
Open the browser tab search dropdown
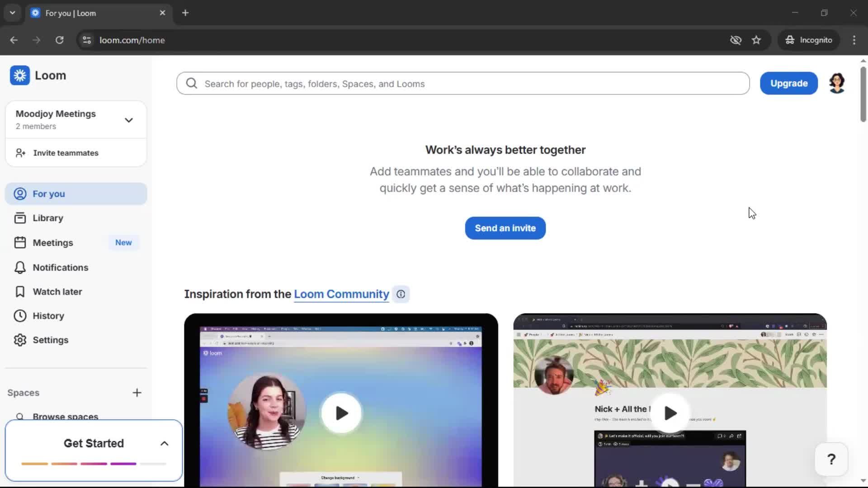[12, 13]
